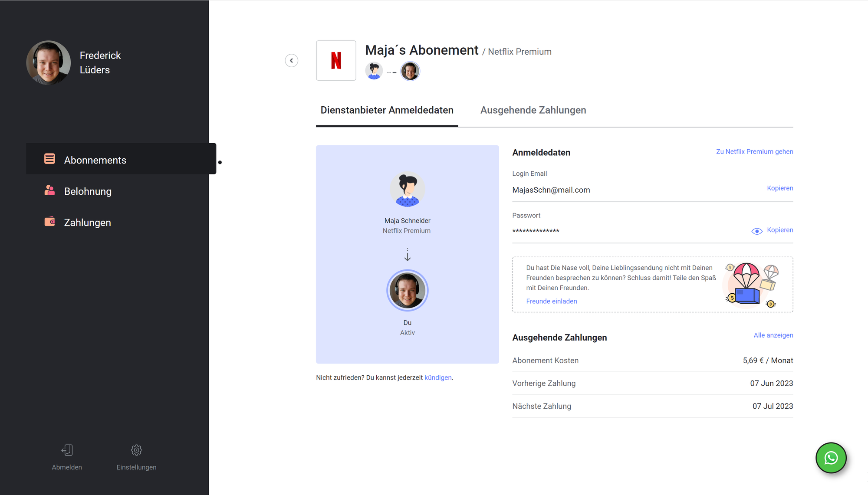The width and height of the screenshot is (868, 495).
Task: Click Frederick Lüders profile photo in sidebar
Action: 48,62
